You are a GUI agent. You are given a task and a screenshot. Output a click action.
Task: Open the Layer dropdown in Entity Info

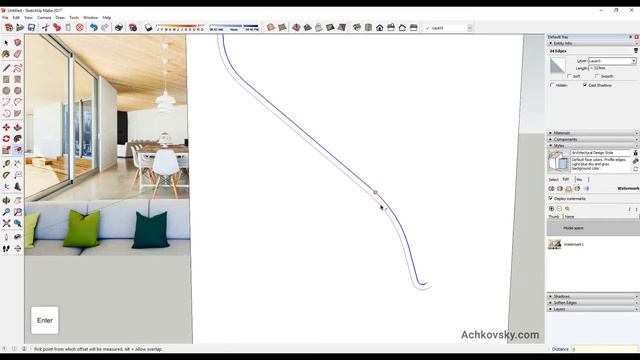click(x=612, y=61)
